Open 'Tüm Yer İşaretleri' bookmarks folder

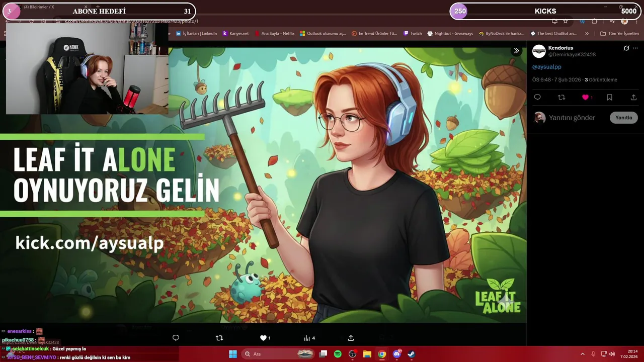(x=619, y=34)
